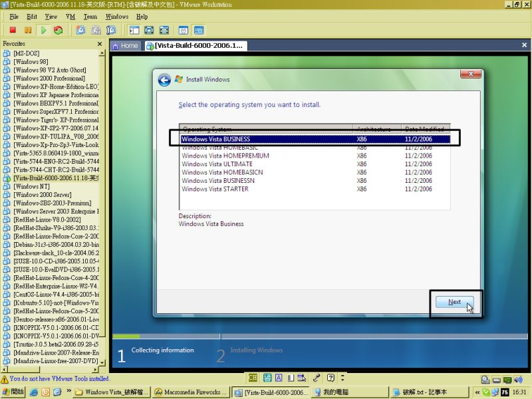Select Windows Vista STARTER edition
Viewport: 532px width, 399px height.
tap(315, 189)
